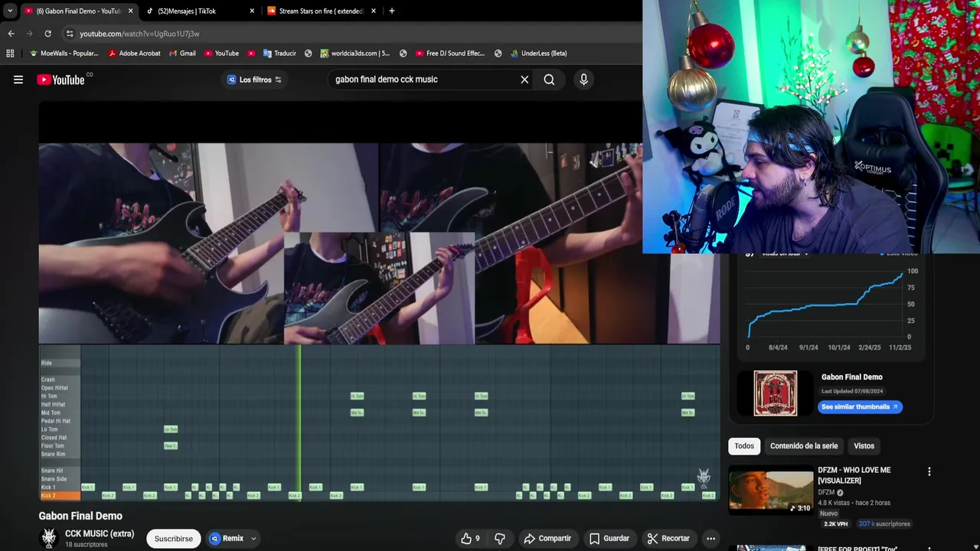980x551 pixels.
Task: Dislike the Gabon Final Demo video
Action: (x=500, y=539)
